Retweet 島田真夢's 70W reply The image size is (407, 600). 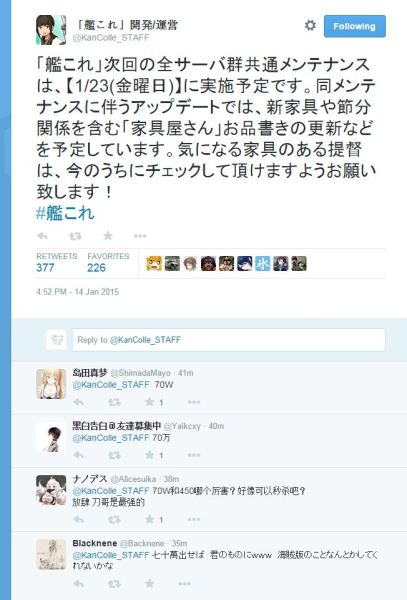(114, 402)
